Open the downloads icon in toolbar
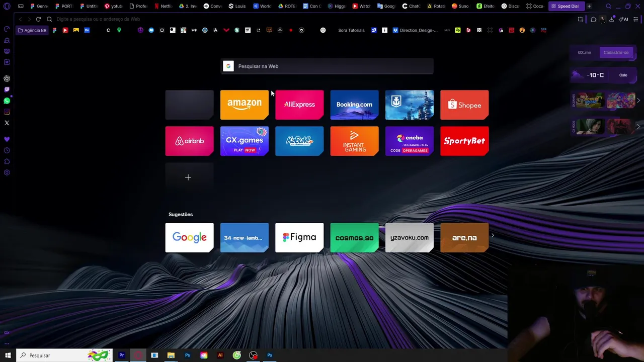Viewport: 644px width, 362px height. click(611, 19)
